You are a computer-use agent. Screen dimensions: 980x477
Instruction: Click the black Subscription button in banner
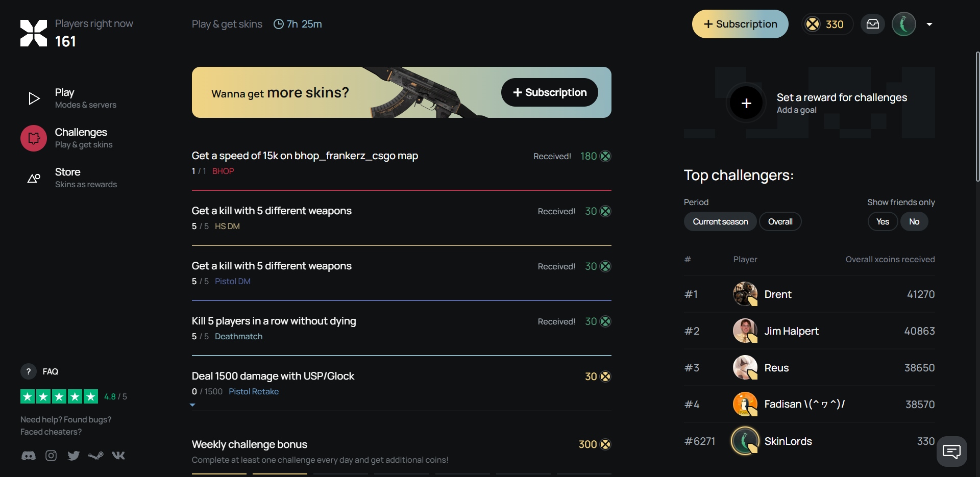550,92
